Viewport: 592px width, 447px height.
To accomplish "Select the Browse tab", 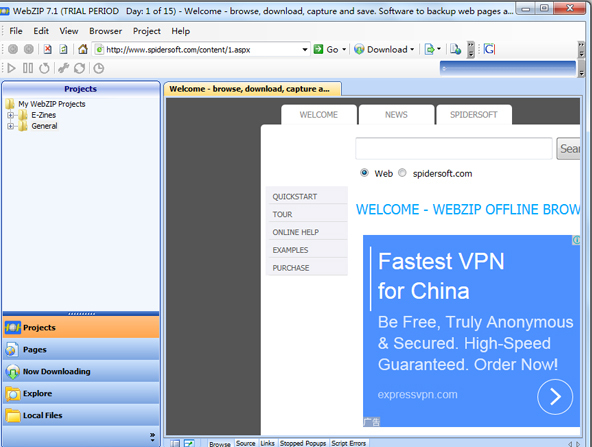I will pos(220,444).
